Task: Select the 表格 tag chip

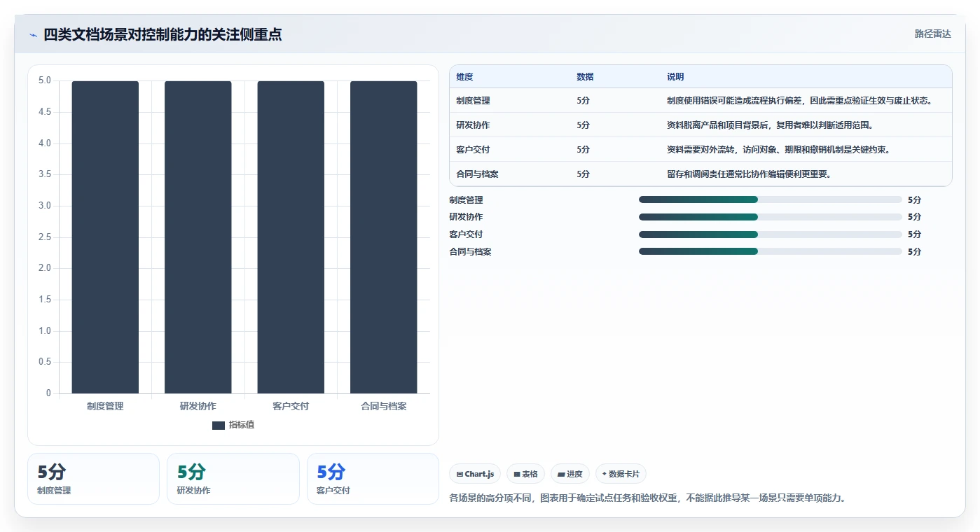Action: pyautogui.click(x=525, y=474)
